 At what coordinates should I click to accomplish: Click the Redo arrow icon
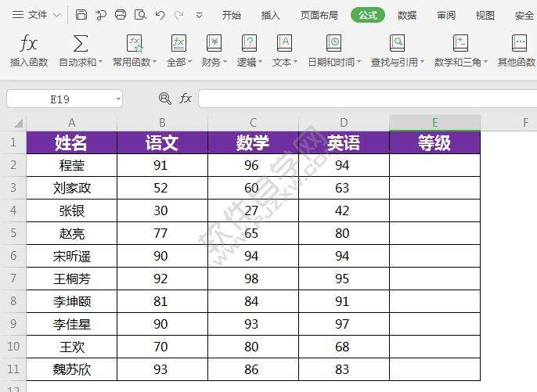pos(179,15)
